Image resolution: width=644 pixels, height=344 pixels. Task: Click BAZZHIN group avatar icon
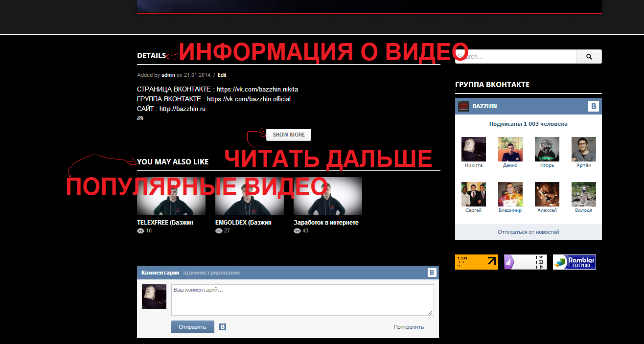(463, 106)
